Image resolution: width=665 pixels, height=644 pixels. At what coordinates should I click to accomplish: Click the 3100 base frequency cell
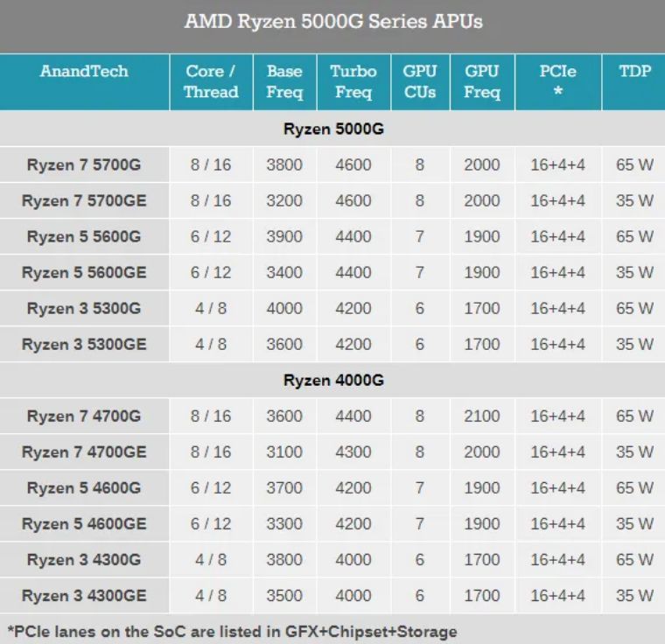coord(284,452)
